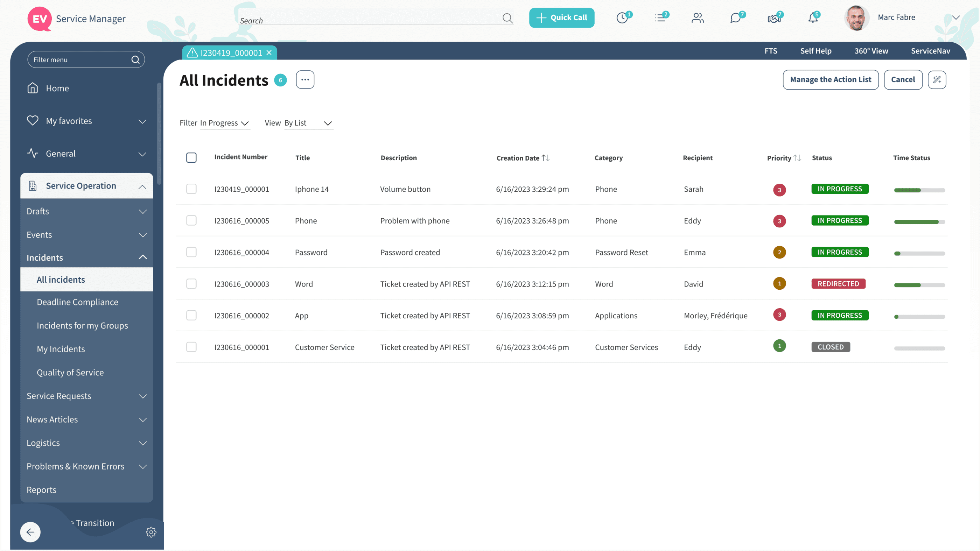Open the ServiceNav link

pyautogui.click(x=931, y=51)
